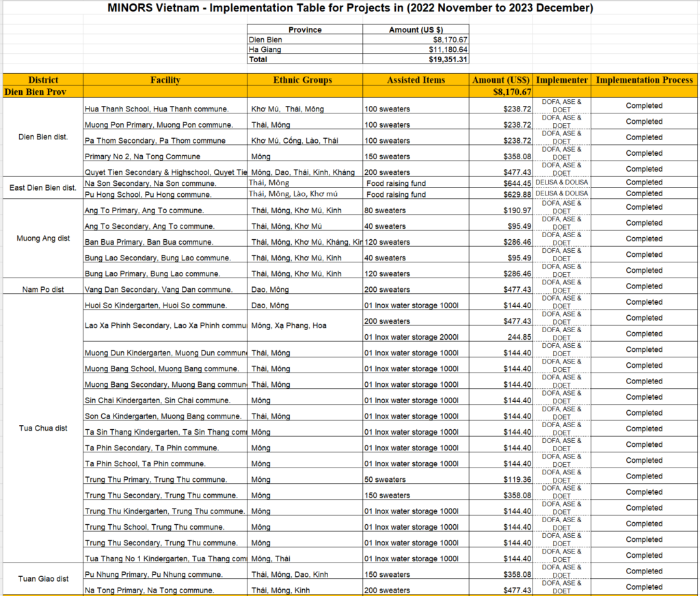Click the 'Facility' column header
Viewport: 700px width, 596px height.
click(165, 80)
